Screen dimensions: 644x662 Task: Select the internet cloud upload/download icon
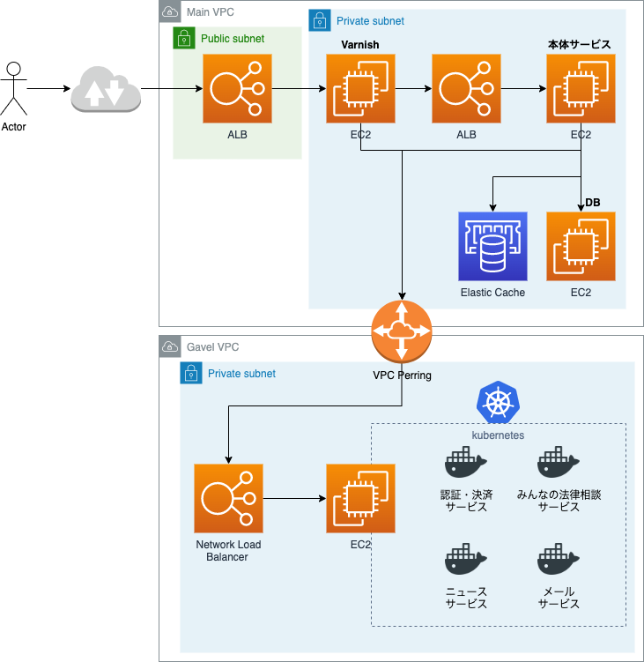[x=106, y=89]
